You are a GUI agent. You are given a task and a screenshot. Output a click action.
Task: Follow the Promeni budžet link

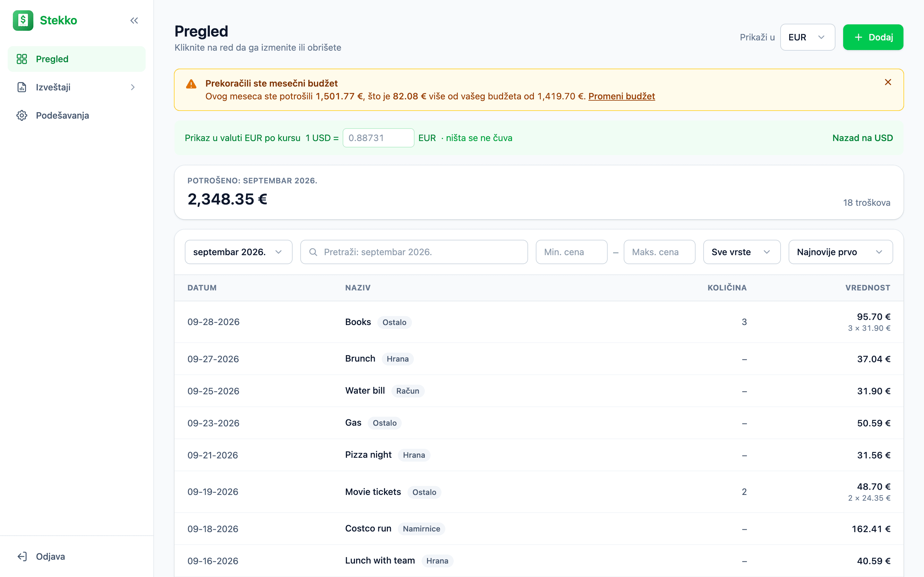[621, 96]
